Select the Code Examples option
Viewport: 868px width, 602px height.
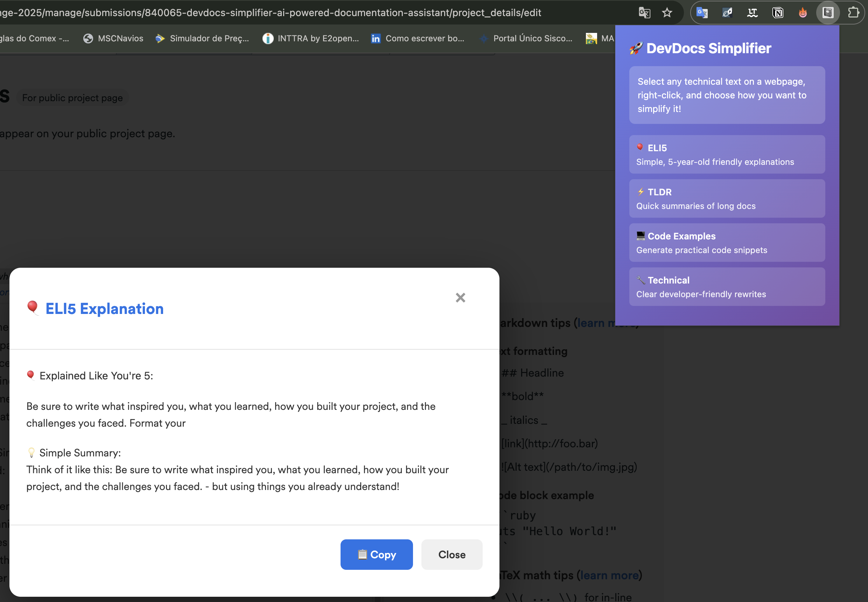(727, 243)
